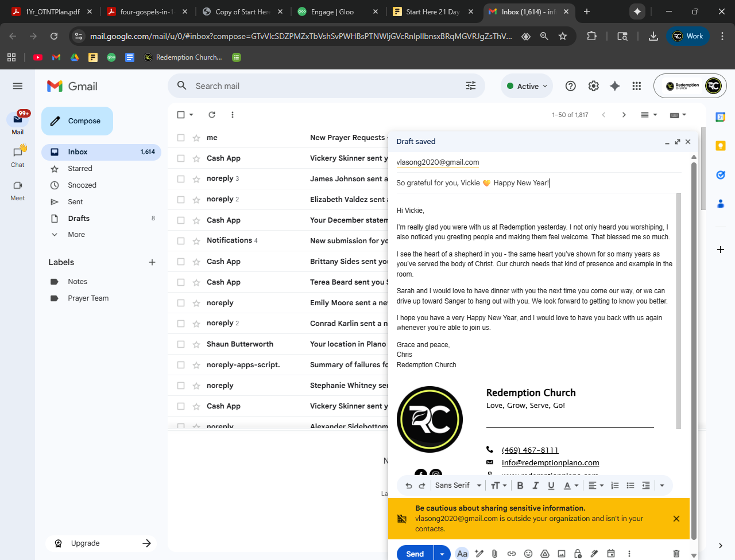Apply bold formatting to text
This screenshot has height=560, width=735.
click(x=520, y=485)
